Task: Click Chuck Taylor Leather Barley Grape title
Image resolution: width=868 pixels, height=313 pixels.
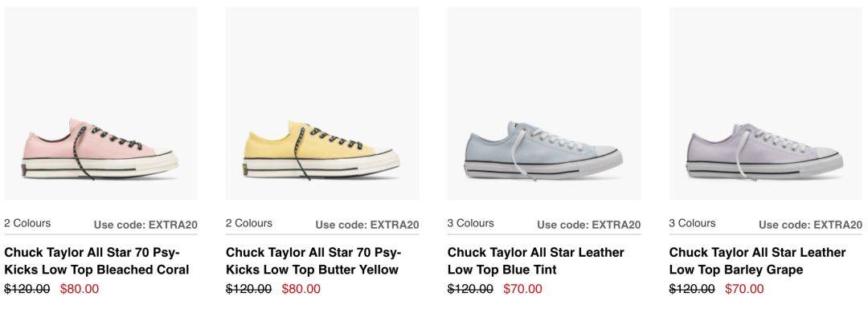Action: click(757, 261)
